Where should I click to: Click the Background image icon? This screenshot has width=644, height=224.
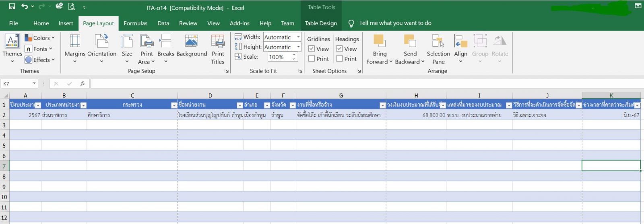(x=192, y=41)
